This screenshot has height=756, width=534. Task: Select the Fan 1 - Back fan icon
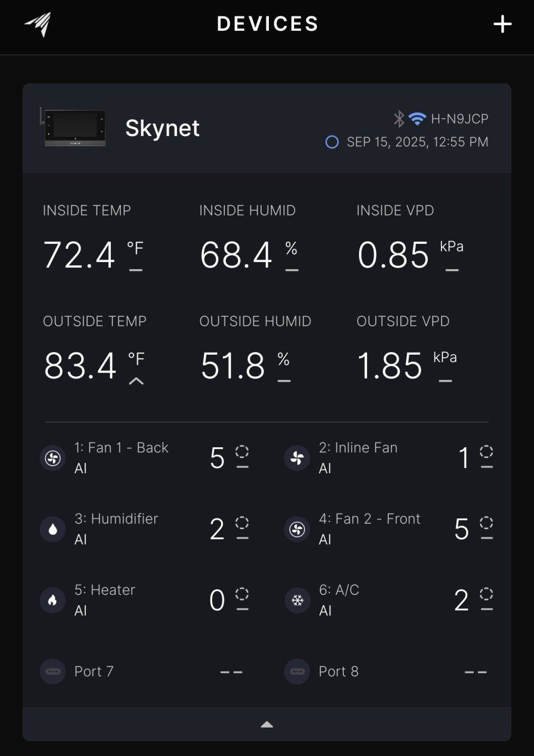point(53,458)
